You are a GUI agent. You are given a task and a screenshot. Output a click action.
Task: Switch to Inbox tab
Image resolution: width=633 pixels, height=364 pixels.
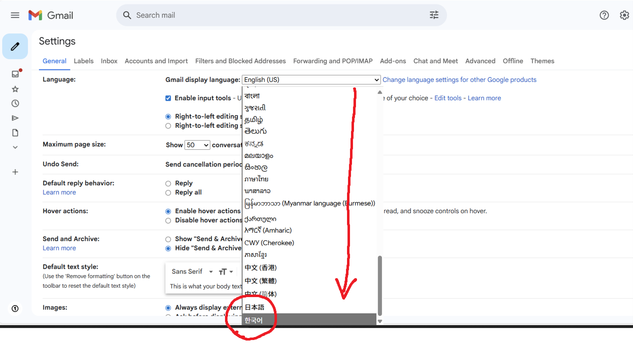[109, 61]
